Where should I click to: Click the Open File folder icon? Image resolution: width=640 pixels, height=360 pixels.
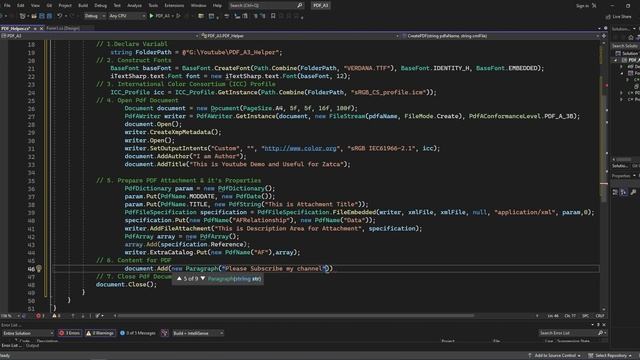[33, 16]
